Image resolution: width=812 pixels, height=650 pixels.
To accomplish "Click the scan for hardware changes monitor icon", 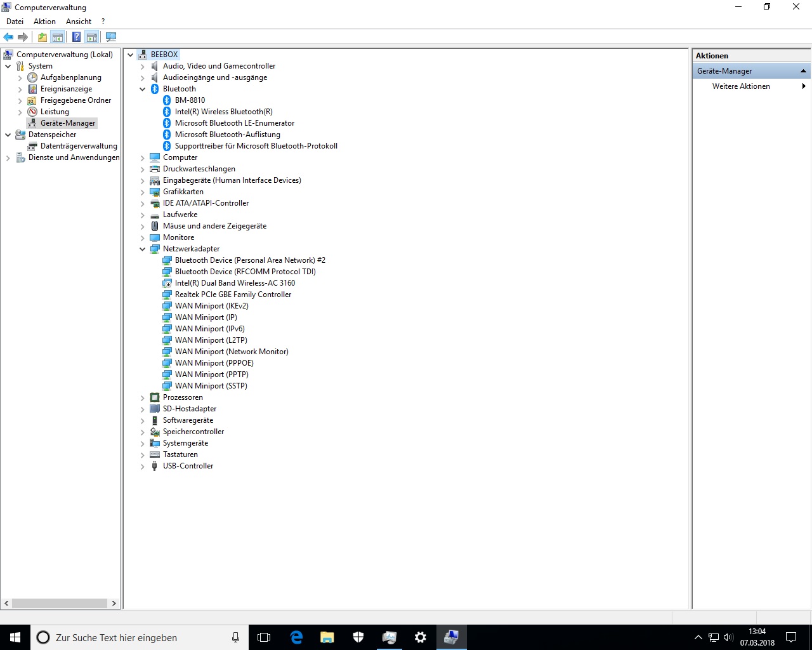I will pyautogui.click(x=111, y=37).
